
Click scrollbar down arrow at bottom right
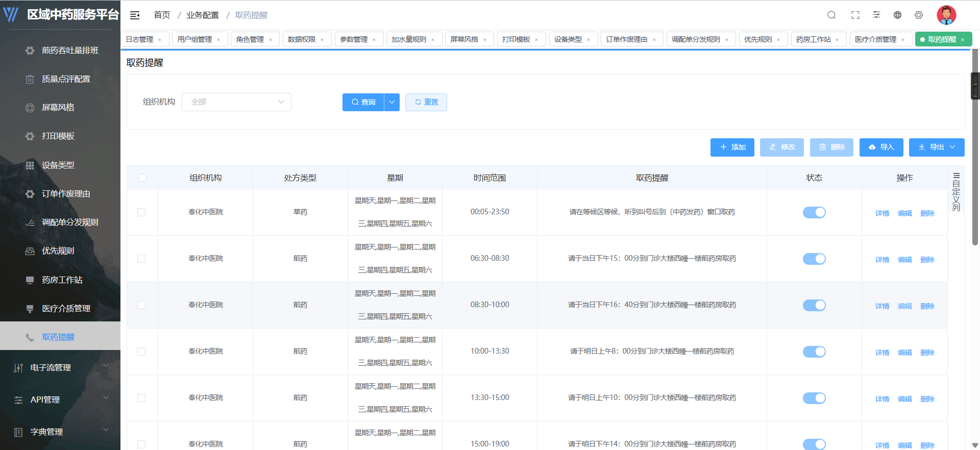pos(975,445)
